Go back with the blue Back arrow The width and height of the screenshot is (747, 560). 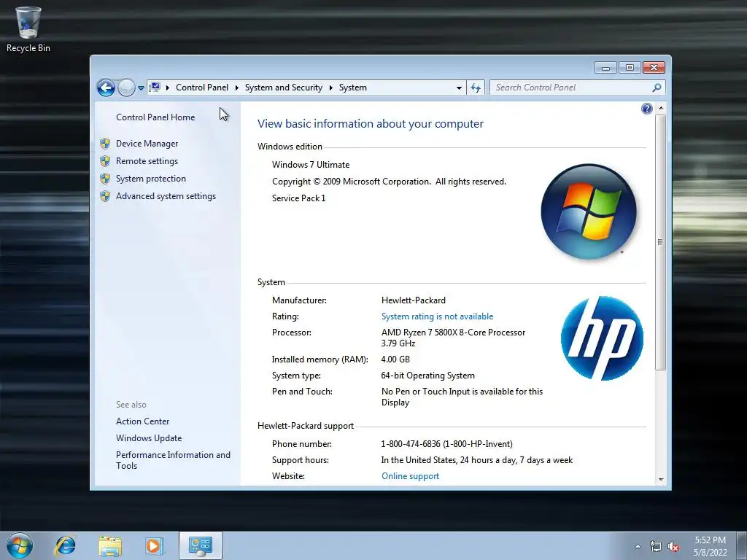tap(106, 87)
